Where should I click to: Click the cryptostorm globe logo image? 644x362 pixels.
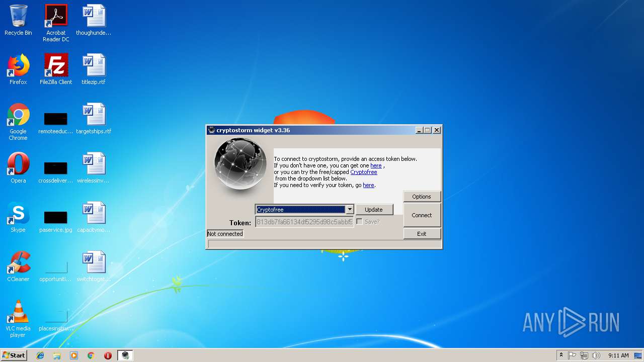[240, 165]
